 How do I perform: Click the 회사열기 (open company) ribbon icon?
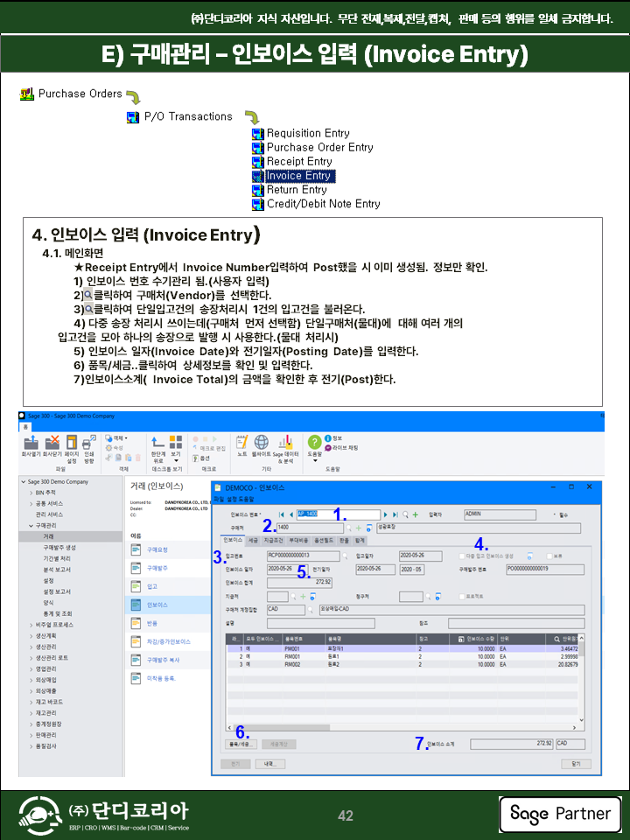(x=31, y=442)
